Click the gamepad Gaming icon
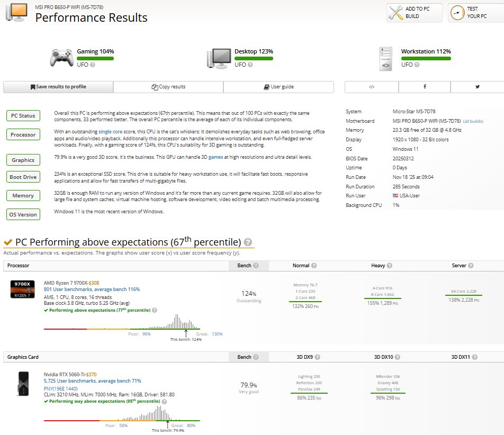Screen dimensions: 504x435 click(x=61, y=58)
